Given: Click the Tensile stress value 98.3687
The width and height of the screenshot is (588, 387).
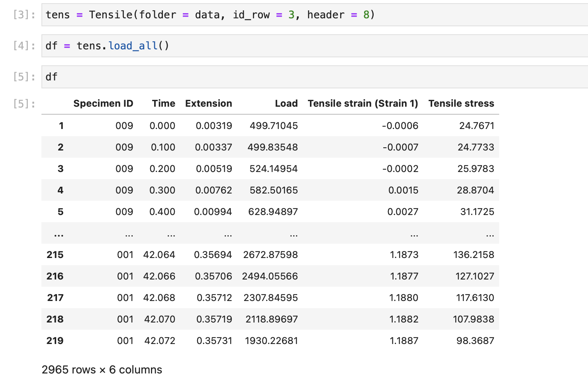Looking at the screenshot, I should pos(475,341).
